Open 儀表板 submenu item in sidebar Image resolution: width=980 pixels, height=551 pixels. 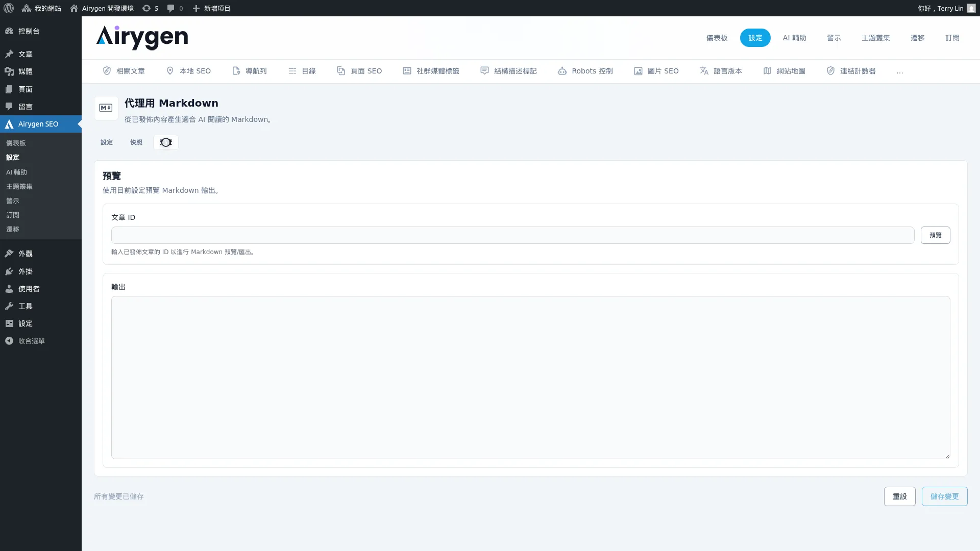pos(16,143)
